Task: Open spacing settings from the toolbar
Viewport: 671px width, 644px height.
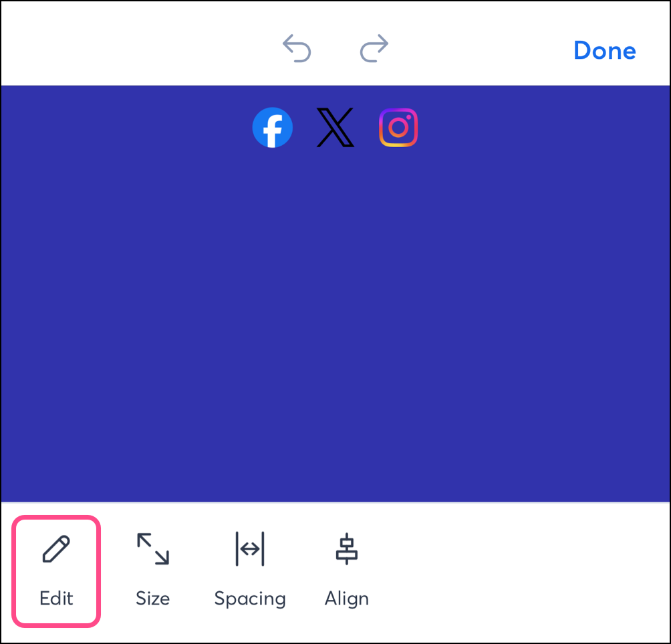Action: (x=250, y=568)
